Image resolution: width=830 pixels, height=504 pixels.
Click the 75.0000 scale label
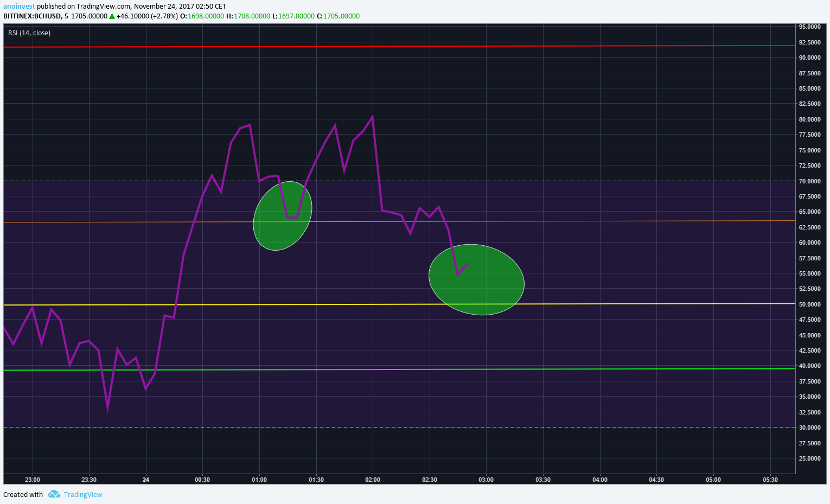[x=809, y=150]
